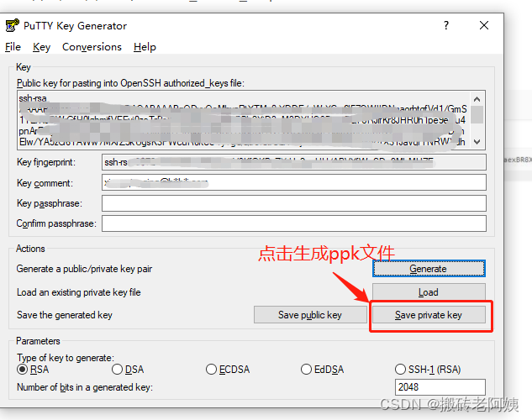
Task: Click the 'Load an existing private key file' label
Action: (79, 292)
